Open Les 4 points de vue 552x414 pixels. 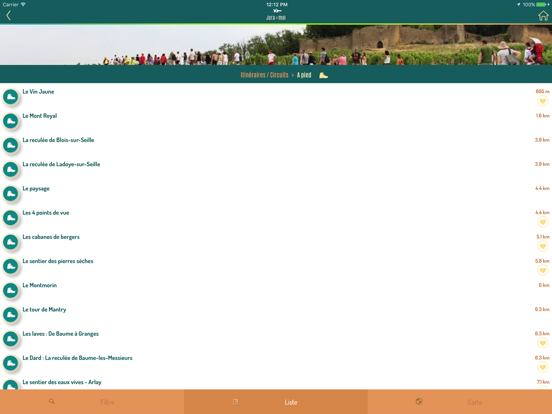(x=276, y=218)
